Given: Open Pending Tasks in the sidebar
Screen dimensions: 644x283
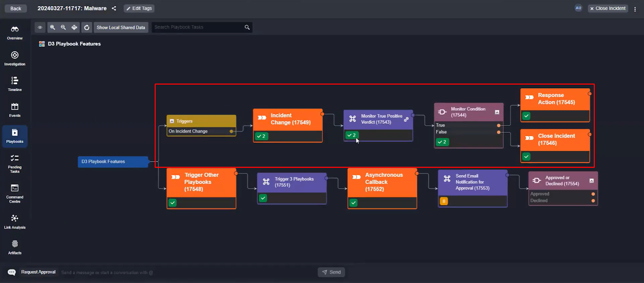Looking at the screenshot, I should click(x=15, y=163).
